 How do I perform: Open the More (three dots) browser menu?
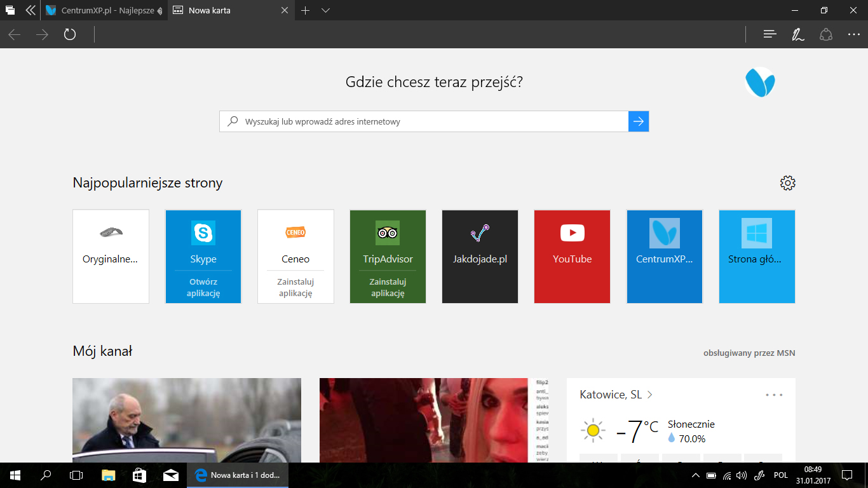854,34
